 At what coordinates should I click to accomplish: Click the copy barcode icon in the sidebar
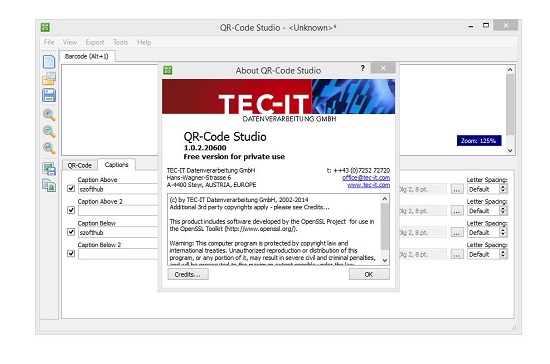49,185
